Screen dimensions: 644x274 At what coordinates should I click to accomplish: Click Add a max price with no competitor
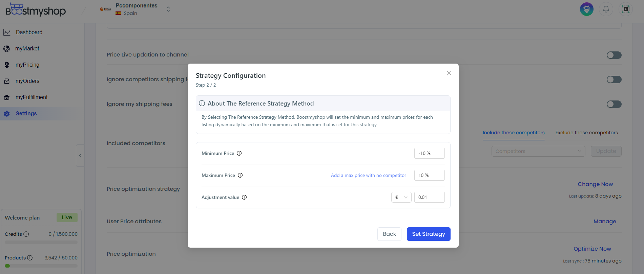click(369, 175)
